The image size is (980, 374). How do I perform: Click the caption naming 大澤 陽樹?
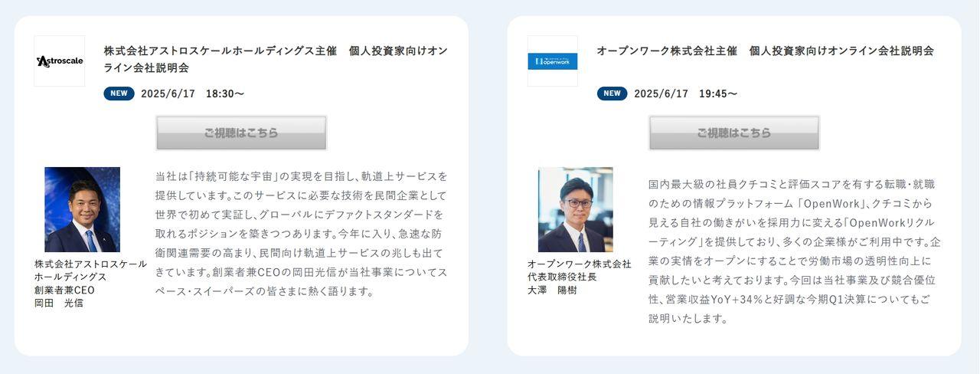coord(552,290)
